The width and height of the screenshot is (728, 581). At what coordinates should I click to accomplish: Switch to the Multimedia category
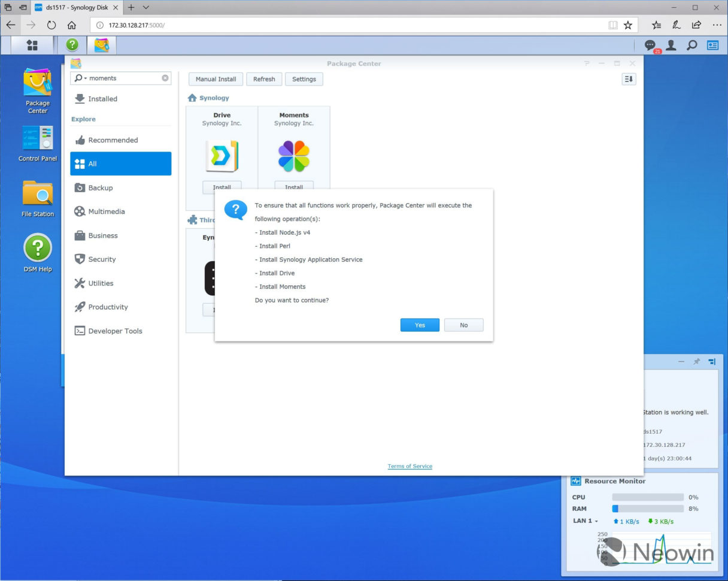(110, 211)
